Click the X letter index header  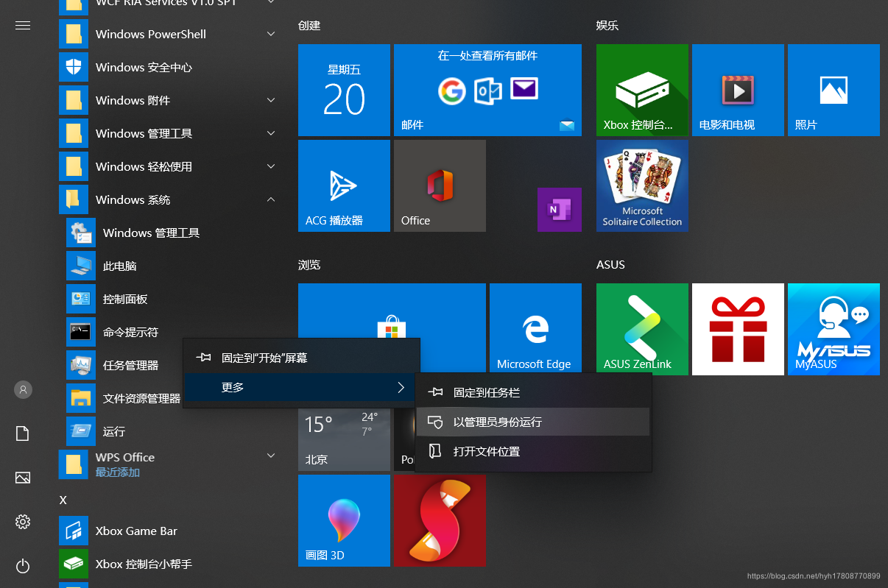(x=63, y=500)
